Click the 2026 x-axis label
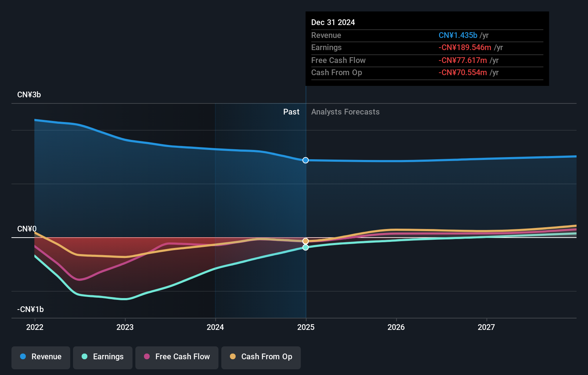The height and width of the screenshot is (375, 588). 396,327
